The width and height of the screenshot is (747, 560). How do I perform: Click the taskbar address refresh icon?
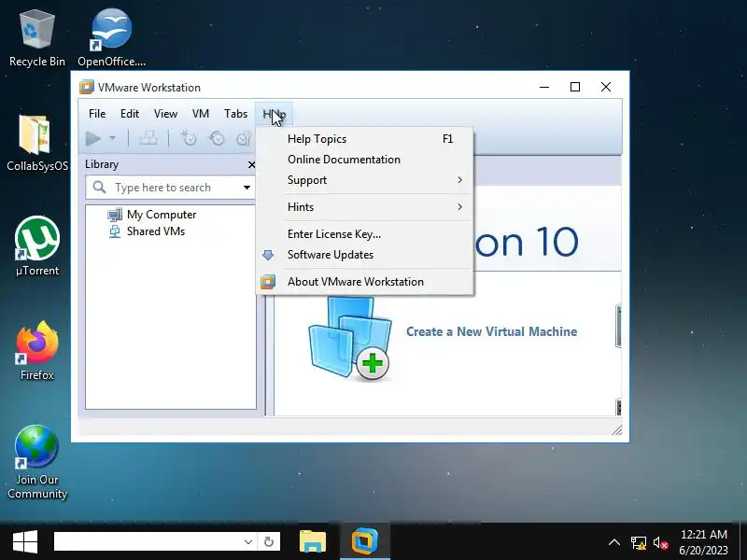pos(269,541)
